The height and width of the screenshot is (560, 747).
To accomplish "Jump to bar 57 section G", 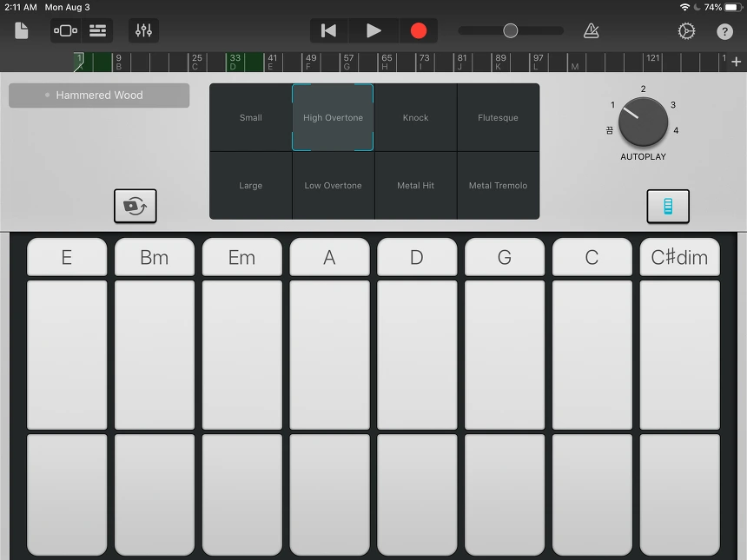I will point(348,62).
